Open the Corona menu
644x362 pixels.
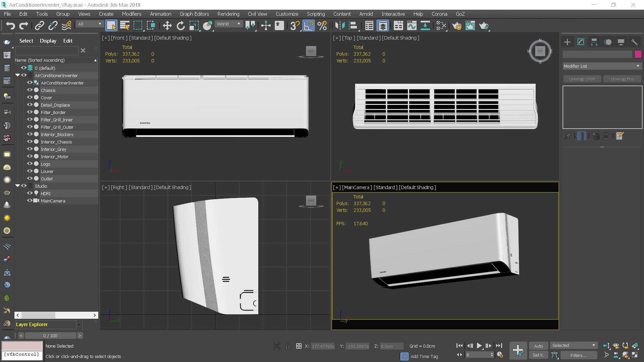coord(439,14)
